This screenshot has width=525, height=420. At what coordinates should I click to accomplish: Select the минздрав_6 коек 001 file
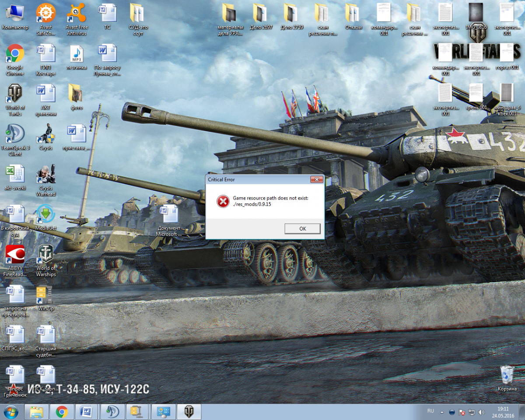point(507,100)
